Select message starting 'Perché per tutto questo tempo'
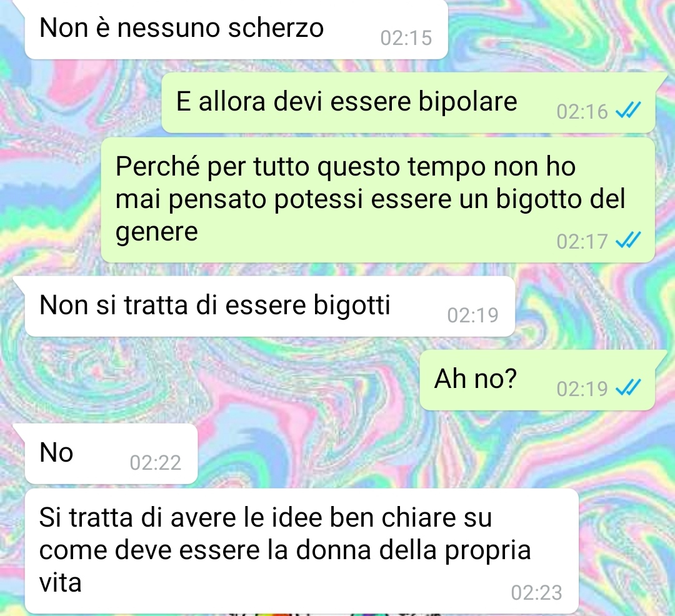Viewport: 675px width, 616px height. tap(377, 199)
